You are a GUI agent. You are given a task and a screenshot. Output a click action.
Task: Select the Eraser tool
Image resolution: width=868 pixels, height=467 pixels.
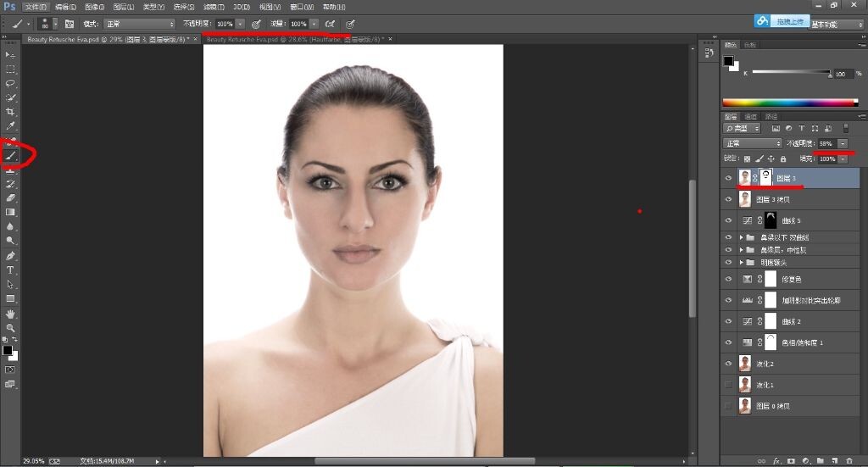(x=10, y=197)
